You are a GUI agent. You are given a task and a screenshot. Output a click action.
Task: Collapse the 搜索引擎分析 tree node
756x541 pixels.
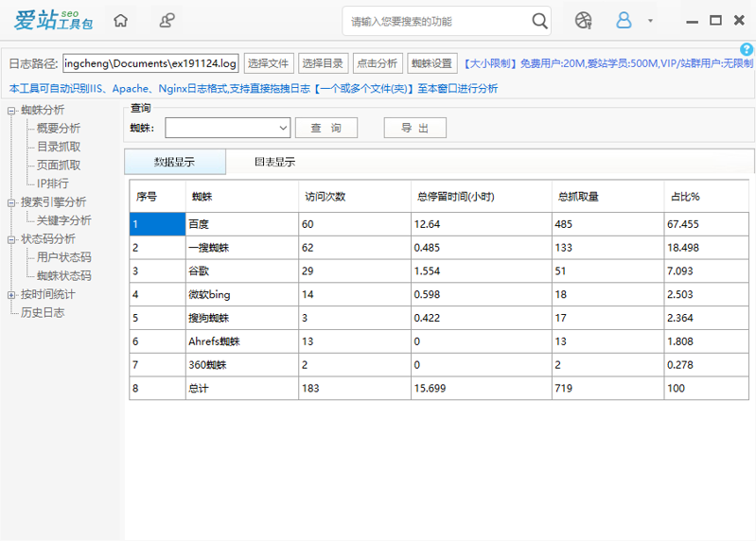tap(11, 202)
